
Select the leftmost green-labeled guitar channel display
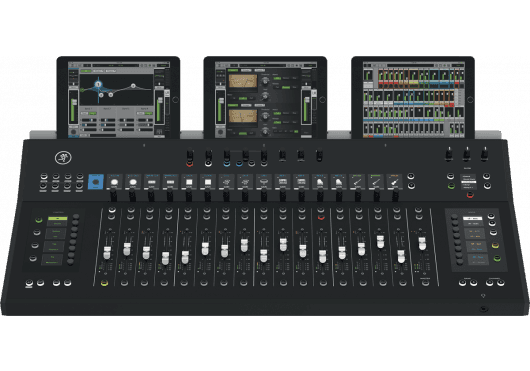(x=357, y=182)
